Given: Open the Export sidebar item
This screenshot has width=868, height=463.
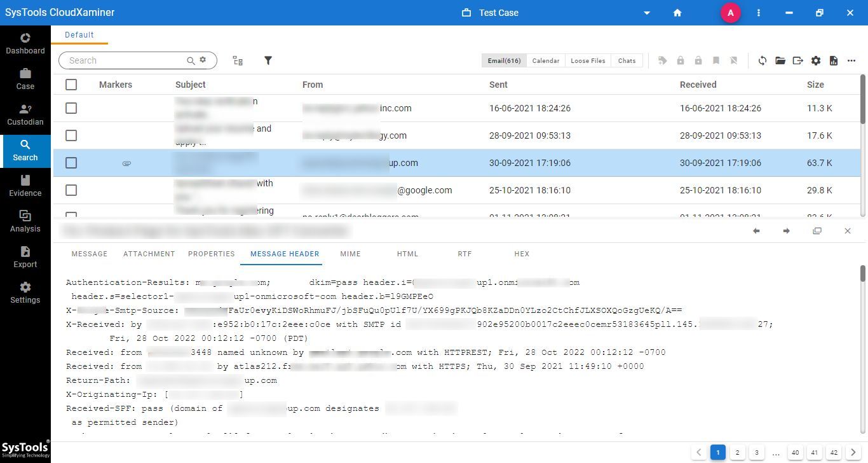Looking at the screenshot, I should (x=25, y=257).
